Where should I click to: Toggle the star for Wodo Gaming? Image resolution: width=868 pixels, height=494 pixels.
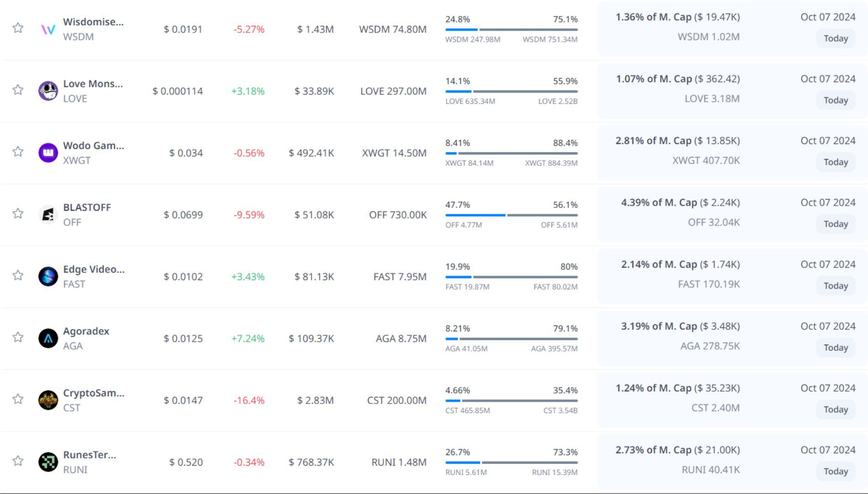[18, 152]
